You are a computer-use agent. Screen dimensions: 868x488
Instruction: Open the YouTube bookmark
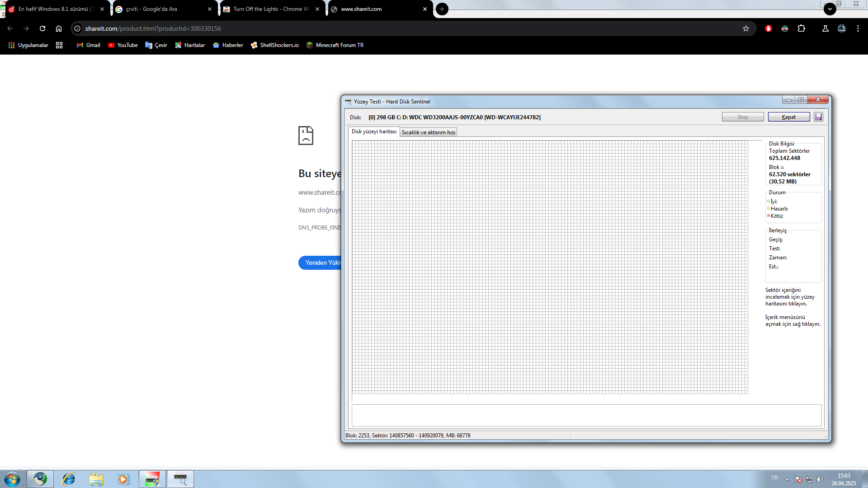[x=123, y=45]
